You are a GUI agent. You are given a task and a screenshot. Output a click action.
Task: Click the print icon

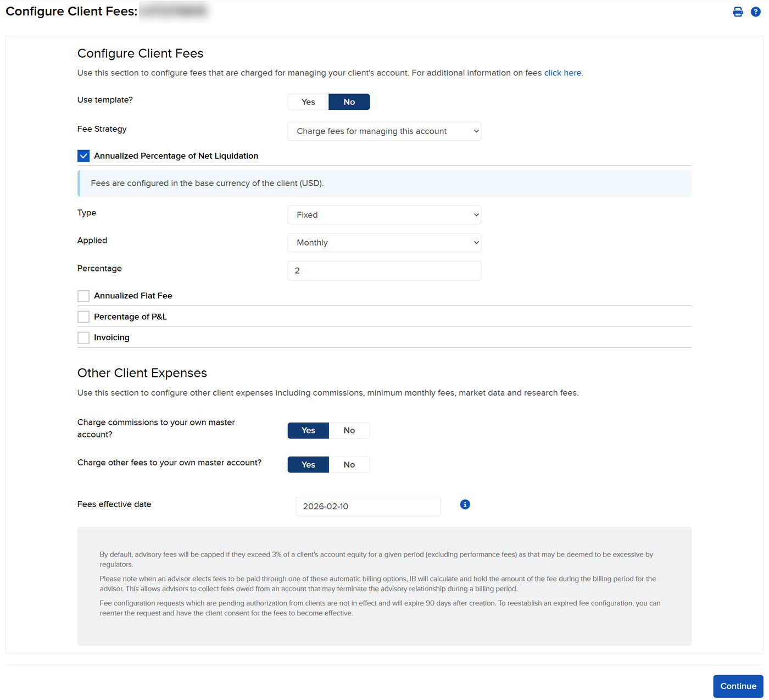[738, 11]
